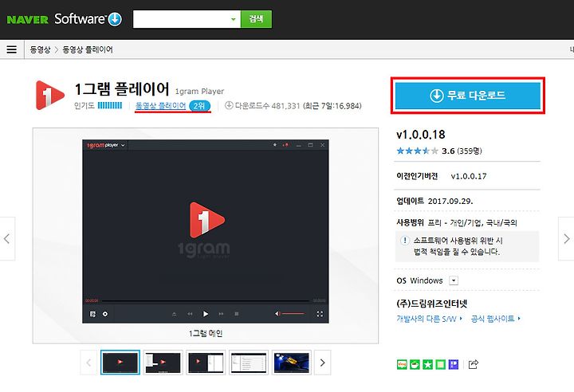Click version text v1.0.0.18
Viewport: 574px width, 392px height.
421,135
